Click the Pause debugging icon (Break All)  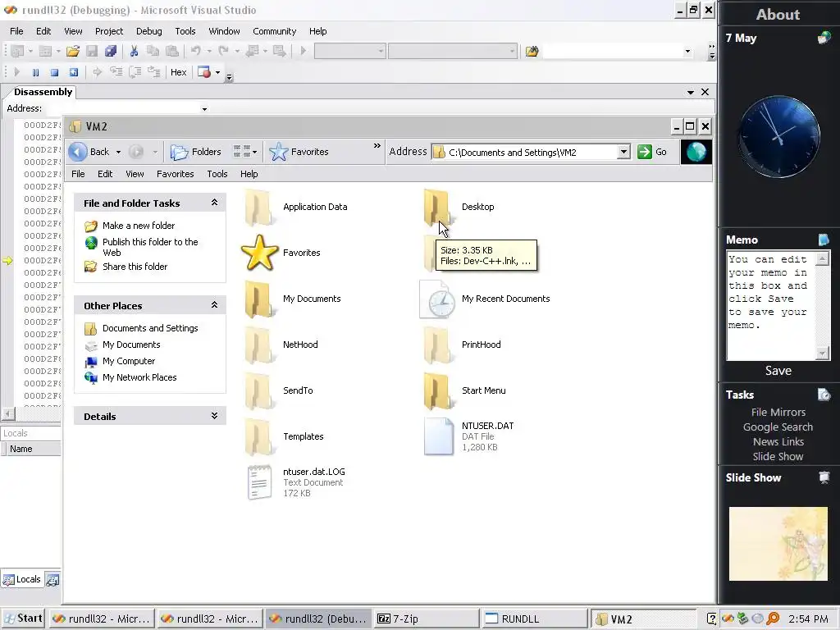click(35, 72)
